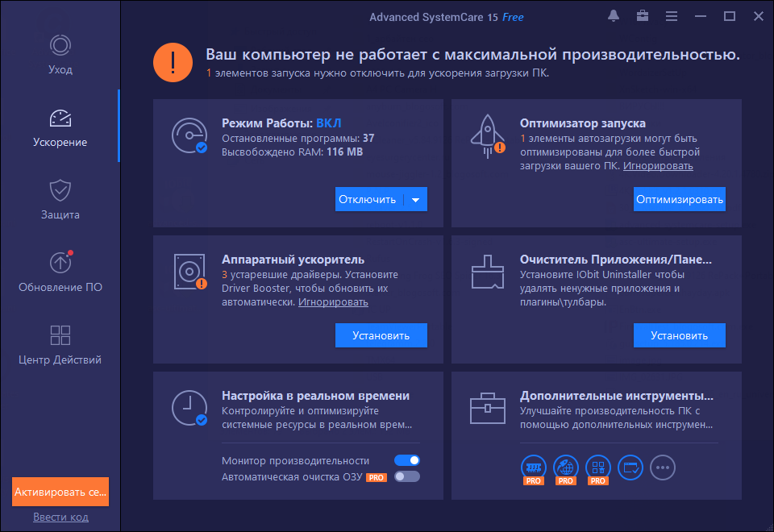
Task: Open Обновление ПО section
Action: pyautogui.click(x=60, y=272)
